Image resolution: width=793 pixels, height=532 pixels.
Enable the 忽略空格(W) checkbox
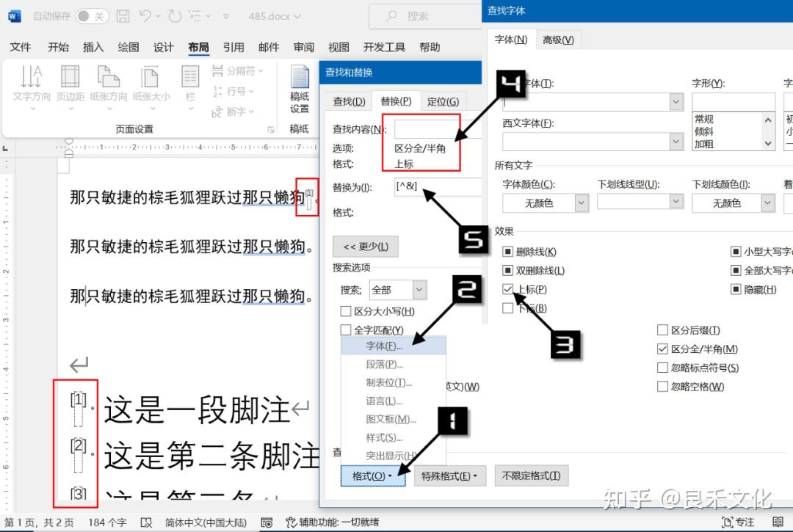pos(662,387)
